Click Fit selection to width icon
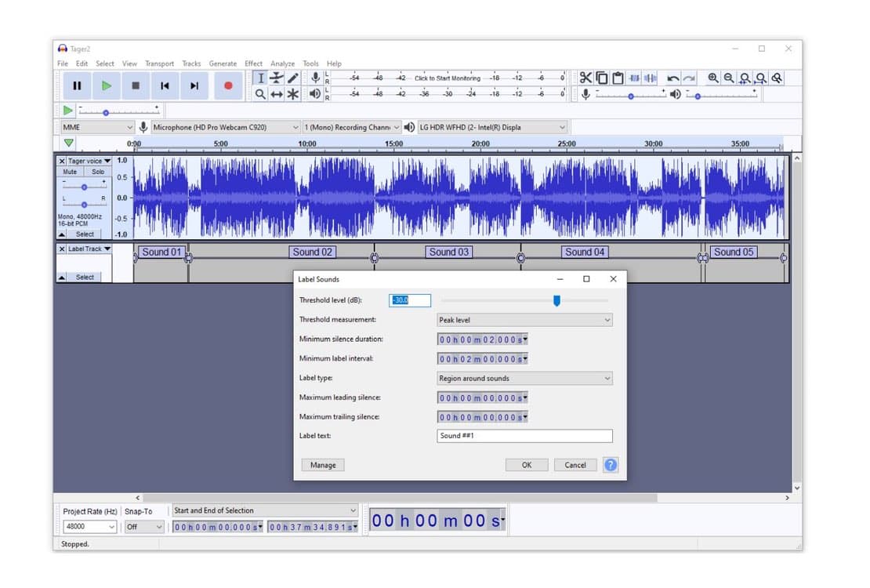 [x=745, y=78]
